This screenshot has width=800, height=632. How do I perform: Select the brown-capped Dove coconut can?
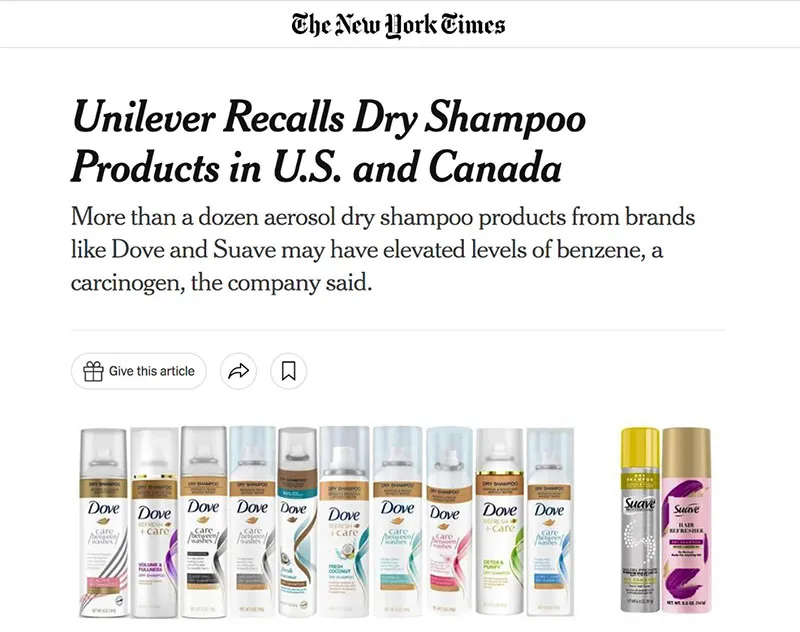click(297, 523)
